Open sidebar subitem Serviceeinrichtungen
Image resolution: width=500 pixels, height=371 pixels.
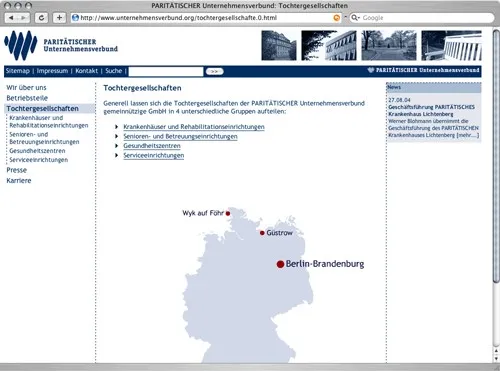click(x=39, y=160)
